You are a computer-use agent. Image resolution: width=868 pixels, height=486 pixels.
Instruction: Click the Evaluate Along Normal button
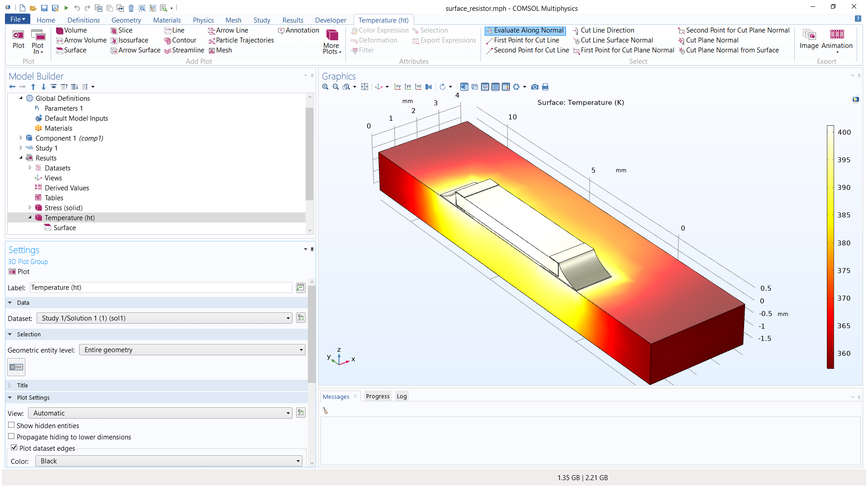pos(524,30)
